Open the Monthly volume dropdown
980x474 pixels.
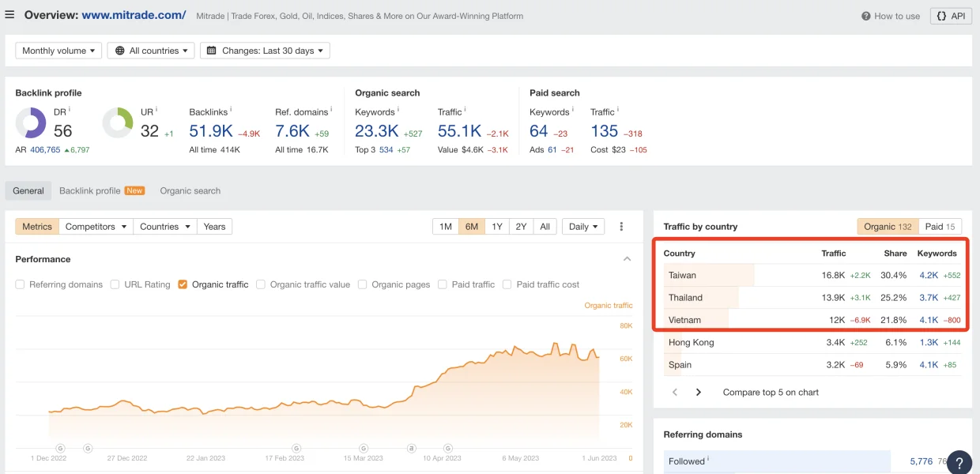coord(58,51)
